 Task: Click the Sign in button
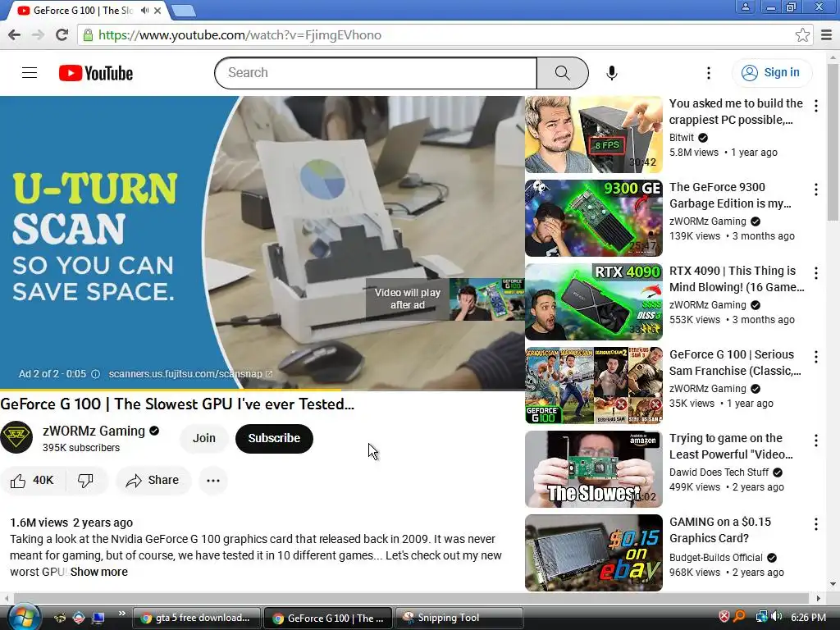tap(771, 72)
